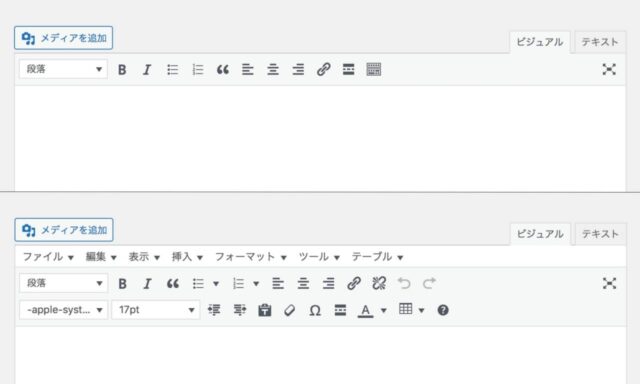640x384 pixels.
Task: Insert special character with Omega icon
Action: click(x=315, y=311)
